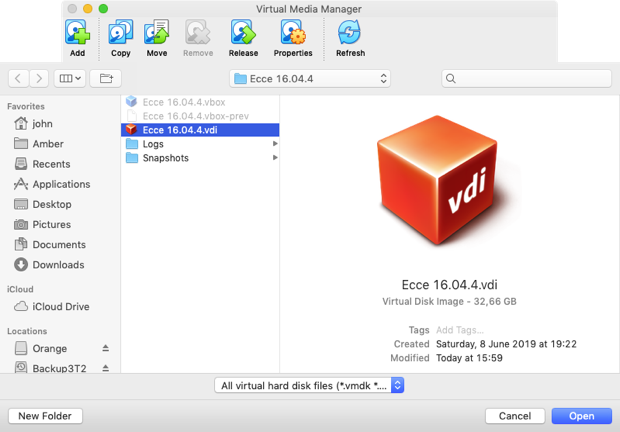Screen dimensions: 620x432
Task: Click the Add disk image icon
Action: [x=78, y=32]
